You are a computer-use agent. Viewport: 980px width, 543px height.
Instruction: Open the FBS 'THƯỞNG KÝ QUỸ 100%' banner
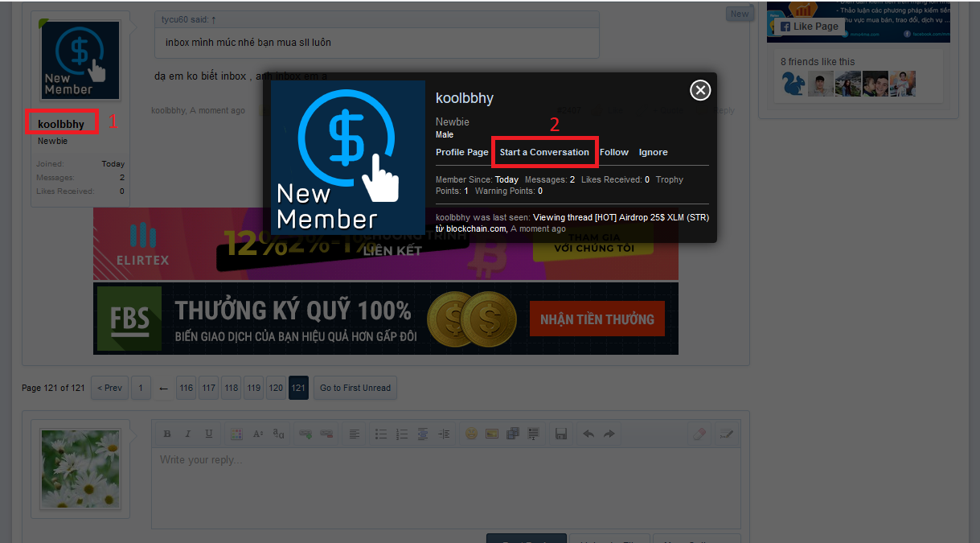[x=386, y=319]
